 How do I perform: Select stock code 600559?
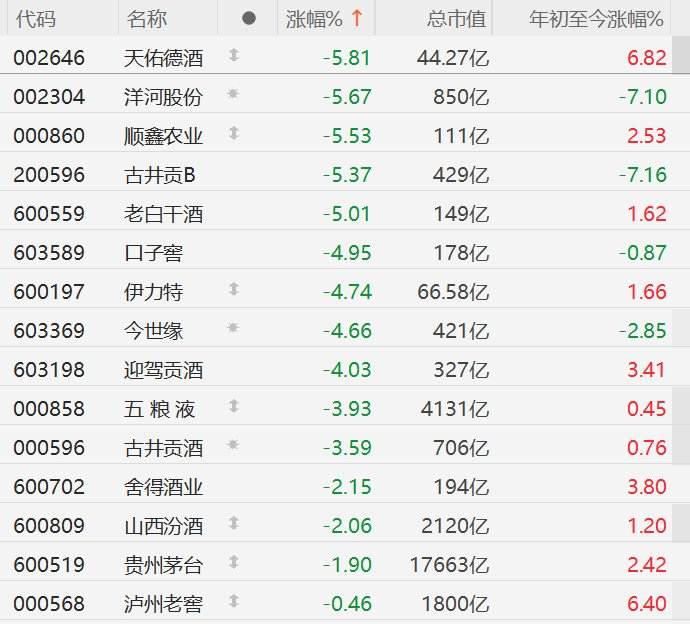point(49,214)
